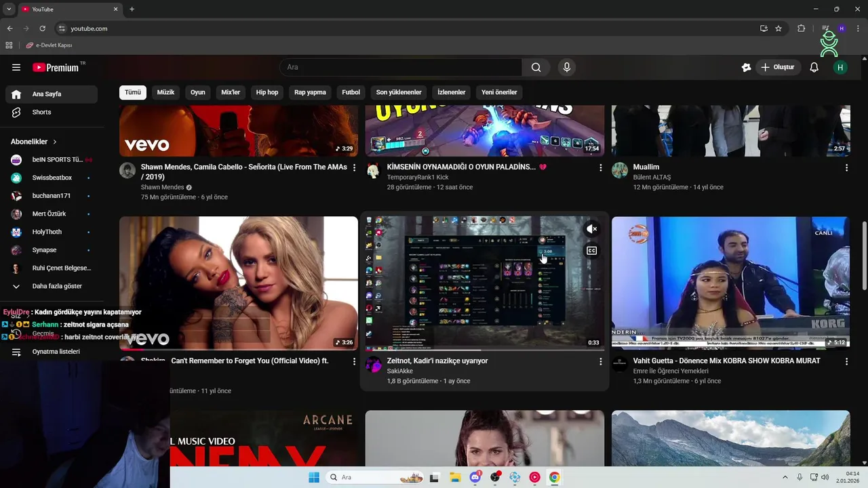Open three-dot menu for Muallim video
This screenshot has width=868, height=488.
(846, 167)
